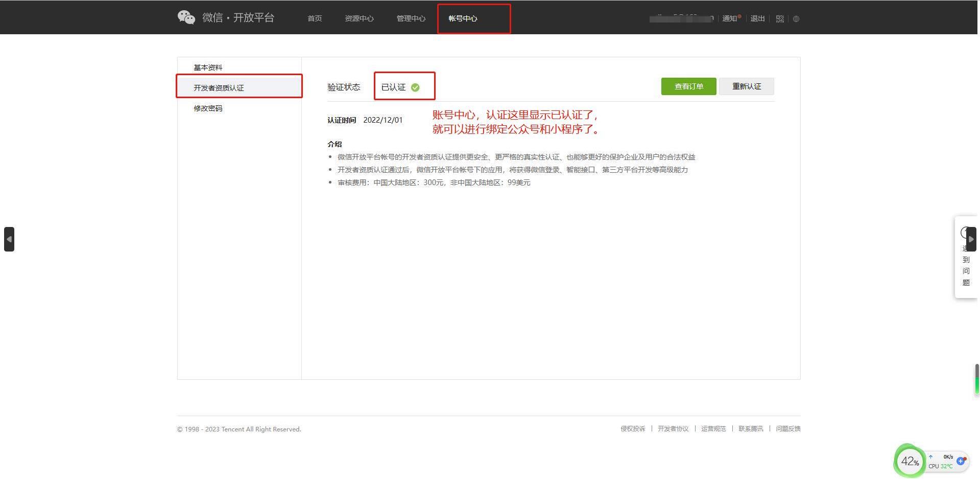Click the globe language icon in header
Viewport: 980px width, 479px height.
point(796,19)
